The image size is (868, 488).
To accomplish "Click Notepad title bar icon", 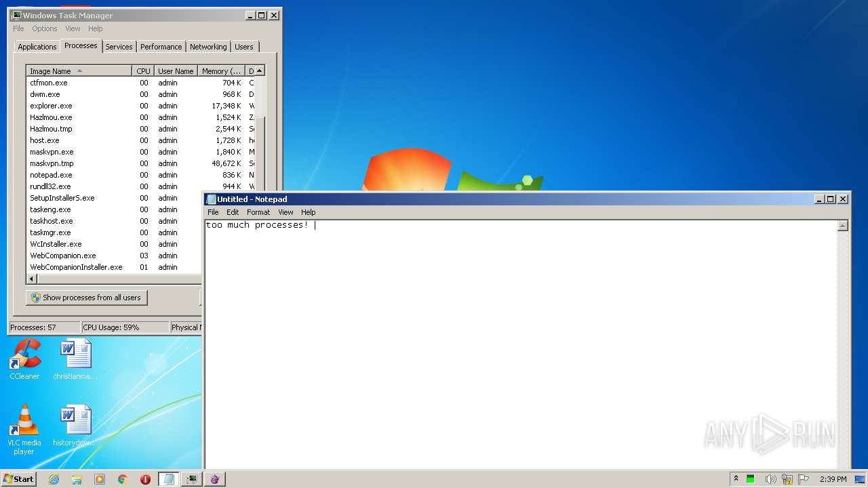I will tap(211, 199).
